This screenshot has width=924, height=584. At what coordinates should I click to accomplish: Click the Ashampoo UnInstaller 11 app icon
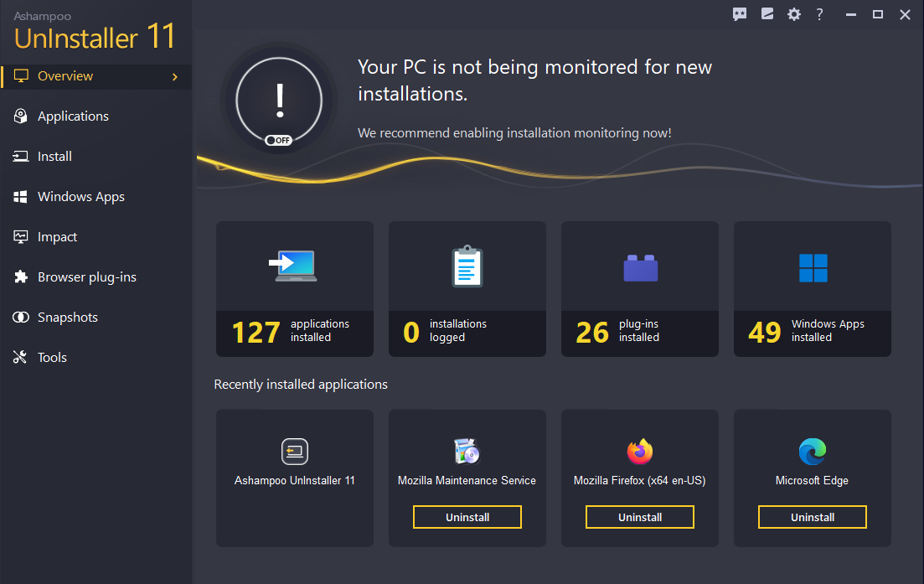click(x=295, y=452)
